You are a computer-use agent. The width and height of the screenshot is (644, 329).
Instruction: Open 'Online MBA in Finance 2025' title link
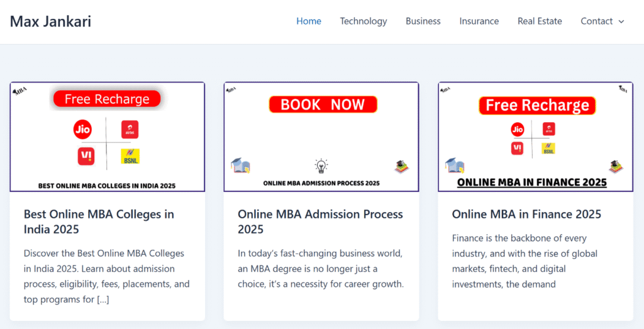click(526, 215)
